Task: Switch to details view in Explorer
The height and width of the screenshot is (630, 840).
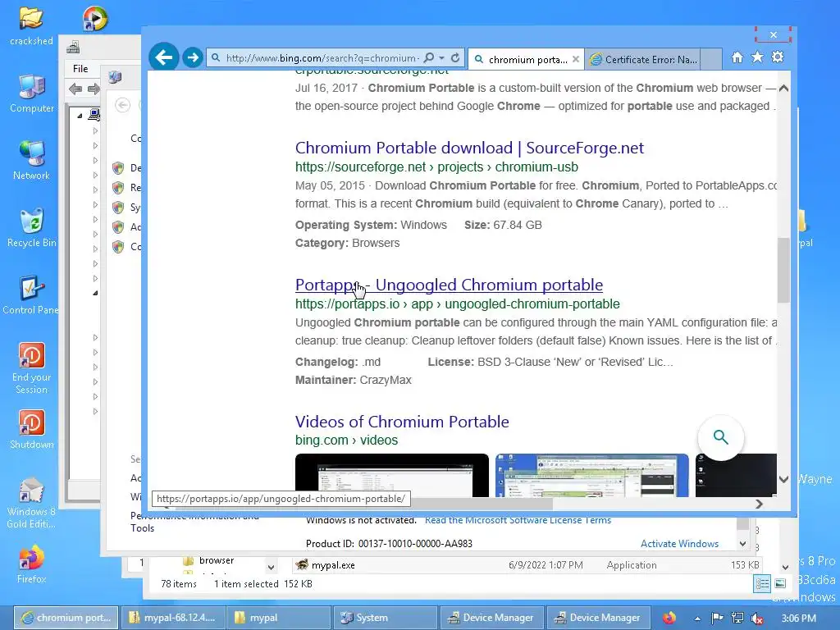Action: click(762, 584)
